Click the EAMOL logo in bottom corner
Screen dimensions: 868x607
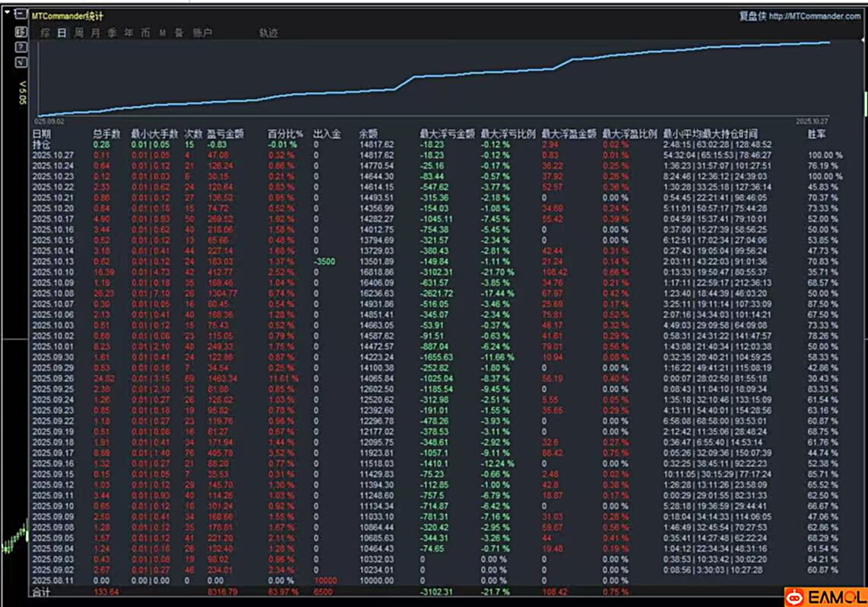pos(825,596)
